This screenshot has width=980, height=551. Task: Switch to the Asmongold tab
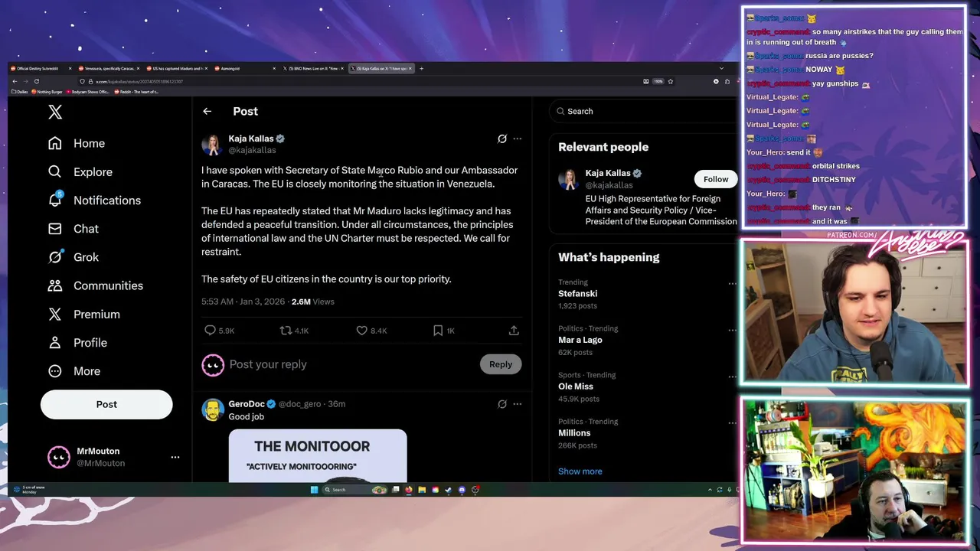244,68
